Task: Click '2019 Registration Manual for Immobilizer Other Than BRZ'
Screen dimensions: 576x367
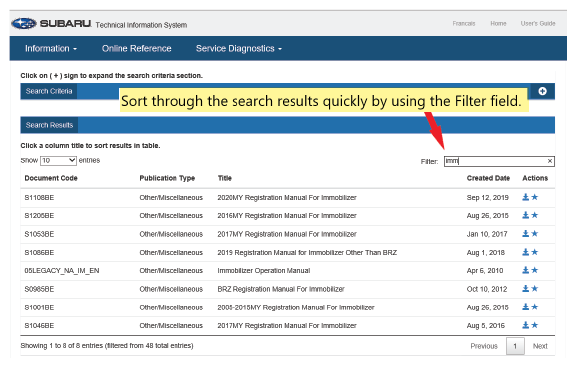Action: pyautogui.click(x=307, y=253)
